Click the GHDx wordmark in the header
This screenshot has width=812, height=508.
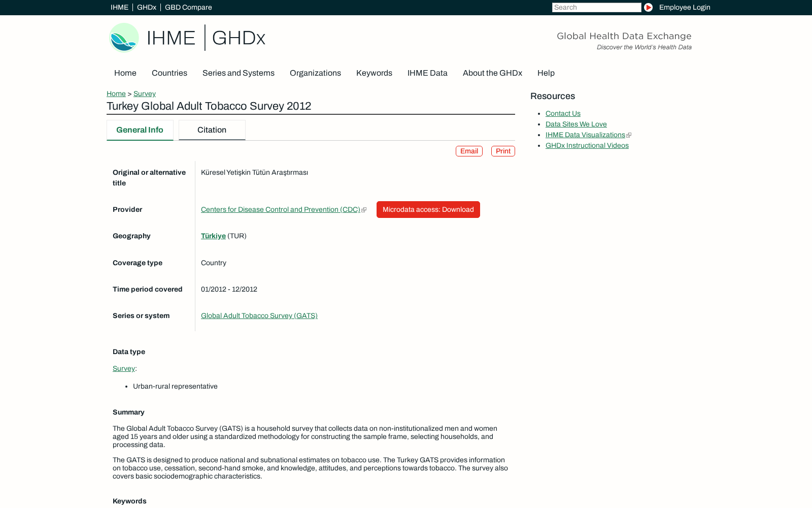click(239, 38)
